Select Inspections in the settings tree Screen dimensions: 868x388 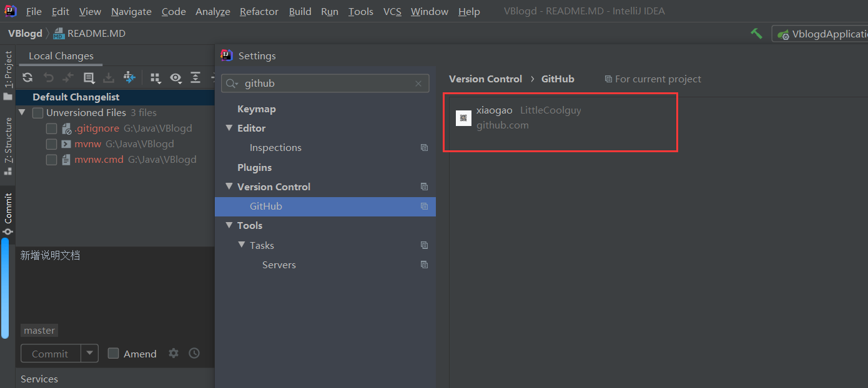(x=275, y=148)
